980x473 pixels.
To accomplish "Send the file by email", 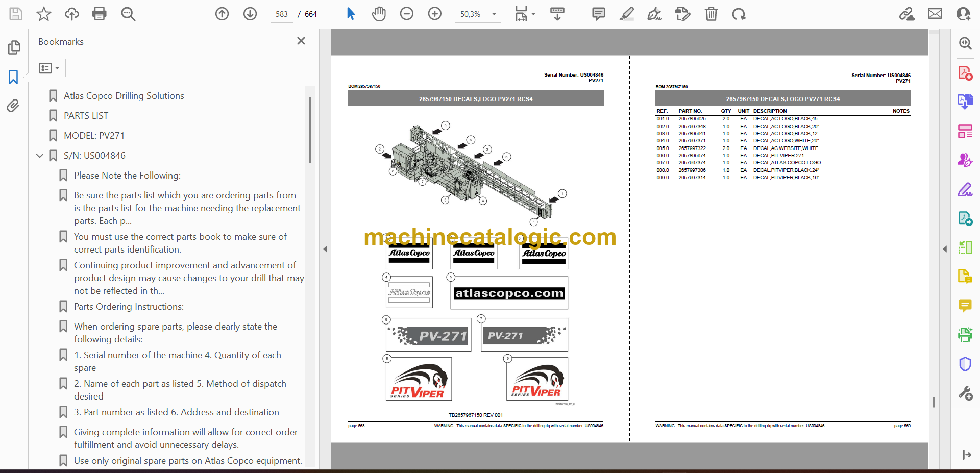I will coord(935,14).
